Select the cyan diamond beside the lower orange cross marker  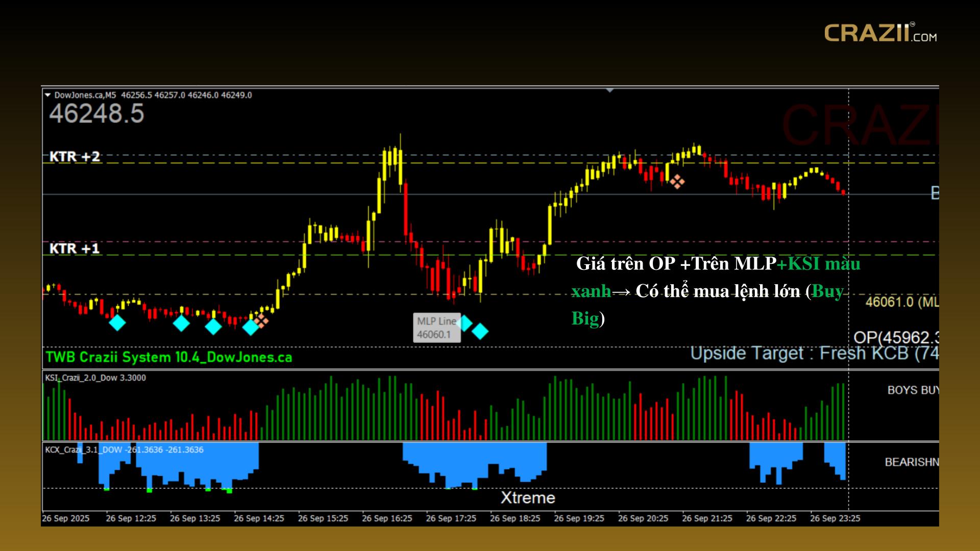[x=250, y=327]
